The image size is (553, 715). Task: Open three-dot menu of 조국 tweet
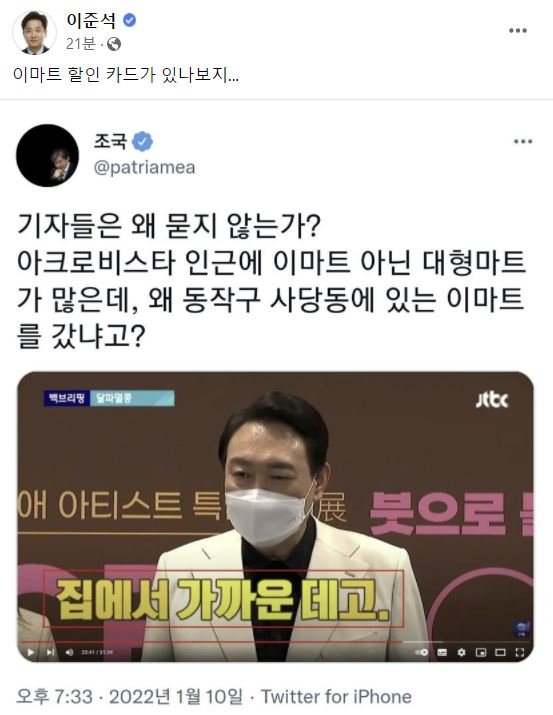pos(523,141)
